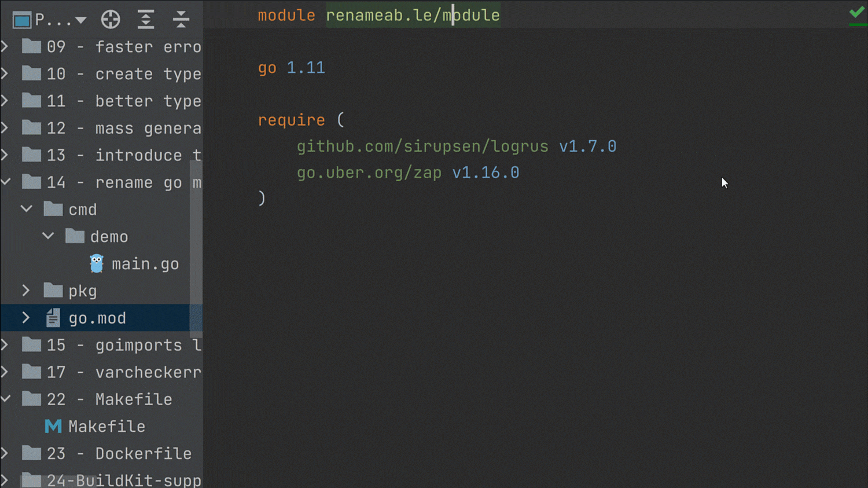868x488 pixels.
Task: Click the Project tool window icon top-left
Action: pos(21,19)
